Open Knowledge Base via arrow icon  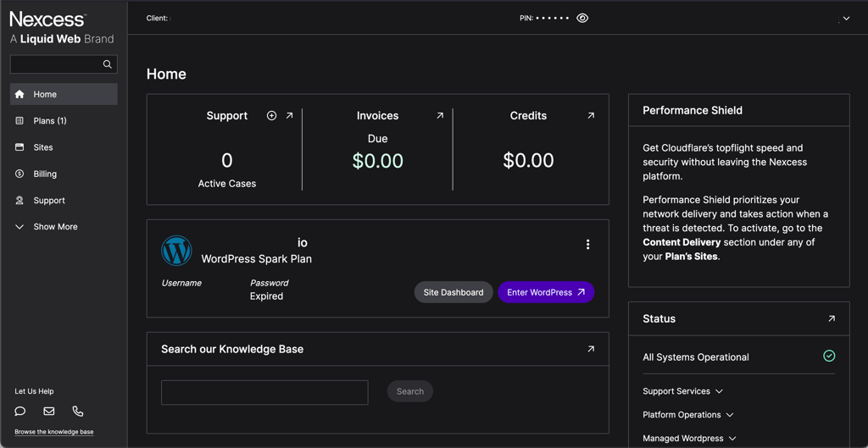591,349
